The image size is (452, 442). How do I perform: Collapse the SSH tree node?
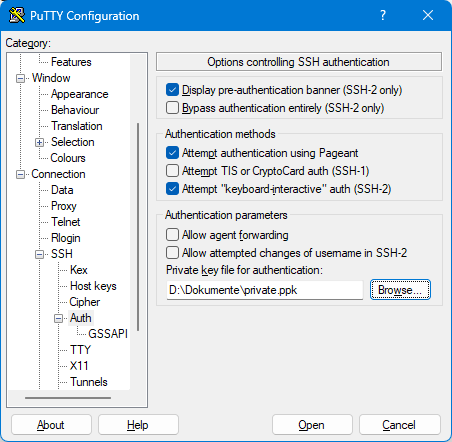(39, 254)
